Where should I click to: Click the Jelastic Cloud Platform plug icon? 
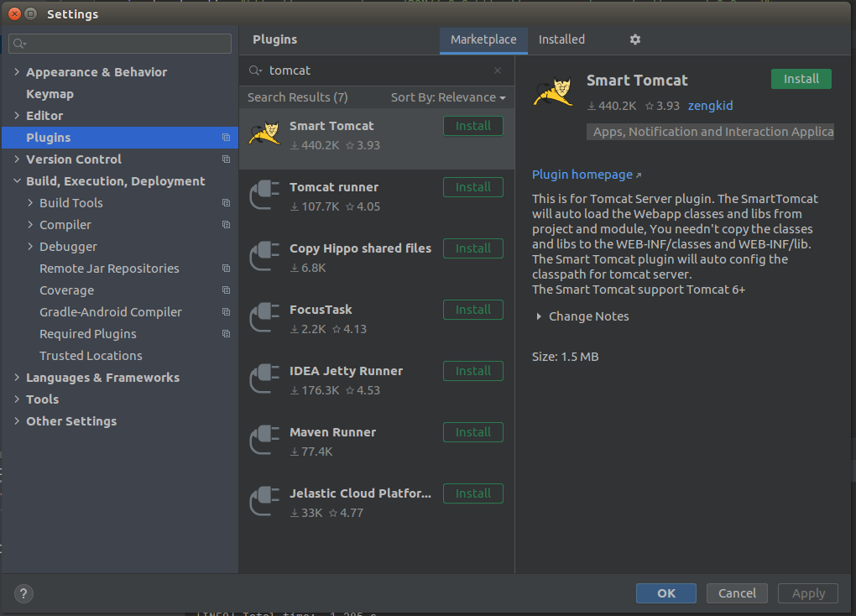264,501
